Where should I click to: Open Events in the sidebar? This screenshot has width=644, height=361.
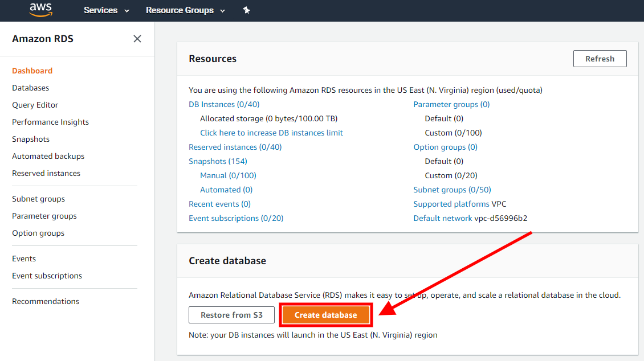click(x=24, y=259)
